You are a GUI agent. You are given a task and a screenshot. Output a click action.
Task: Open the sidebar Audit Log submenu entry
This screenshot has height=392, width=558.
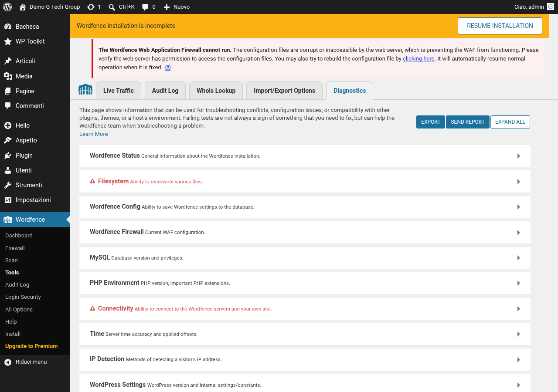[17, 285]
